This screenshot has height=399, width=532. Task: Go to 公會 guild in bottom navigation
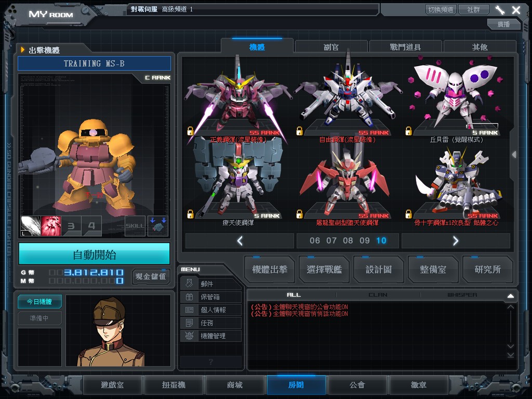(x=357, y=385)
